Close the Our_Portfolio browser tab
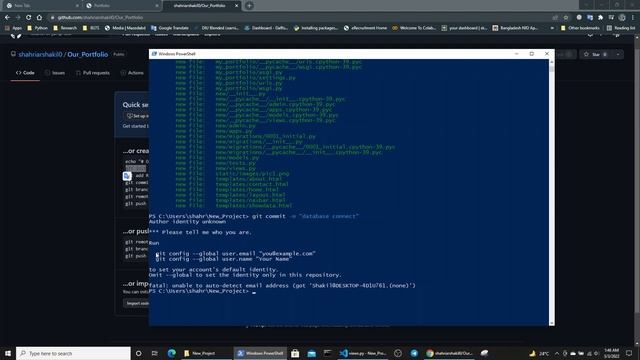This screenshot has height=360, width=640. click(236, 6)
